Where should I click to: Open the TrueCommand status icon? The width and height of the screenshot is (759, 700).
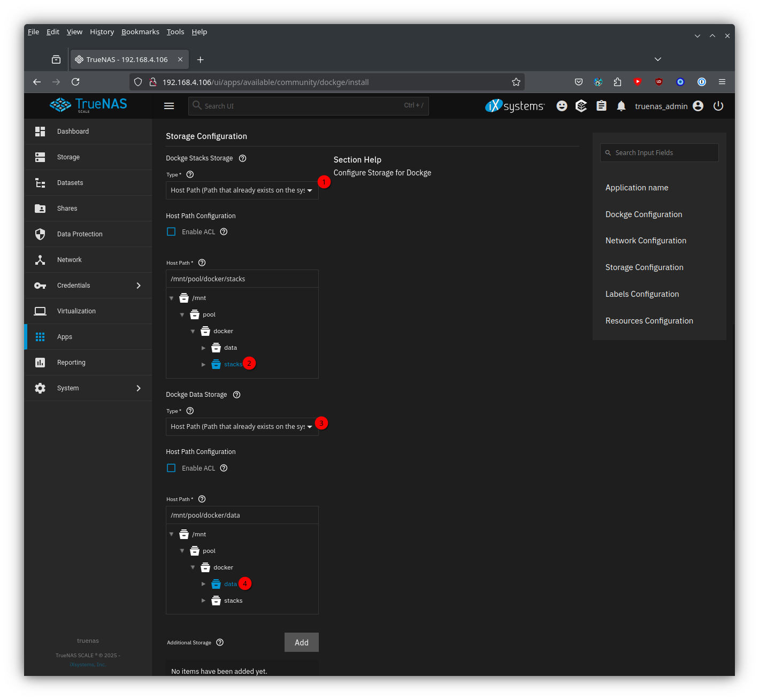(581, 106)
